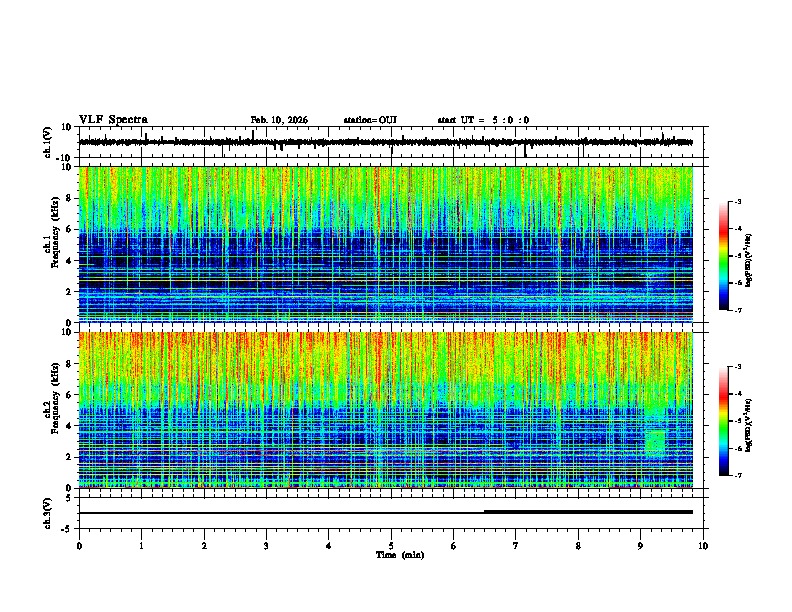Click time-axis tick label "0" under ch.3
Viewport: 792px width, 612px height.
(x=79, y=546)
